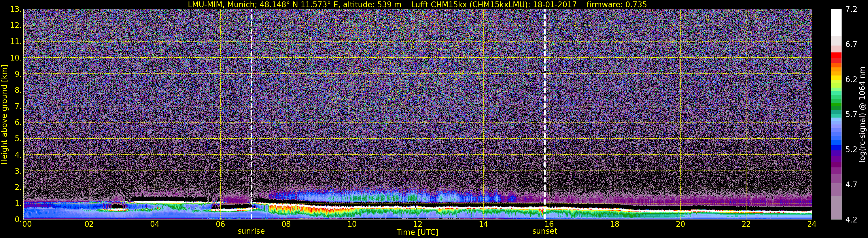Screen dimensions: 868x238
Task: Click the 6. height tick label
Action: point(18,122)
